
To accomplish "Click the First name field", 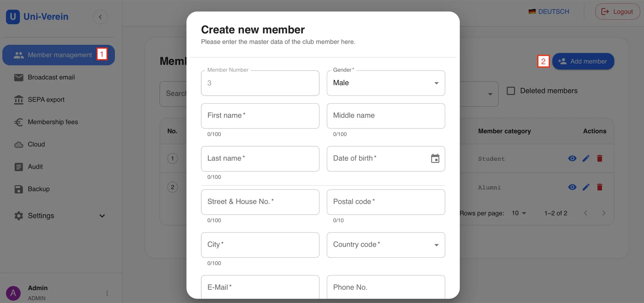I will [260, 116].
